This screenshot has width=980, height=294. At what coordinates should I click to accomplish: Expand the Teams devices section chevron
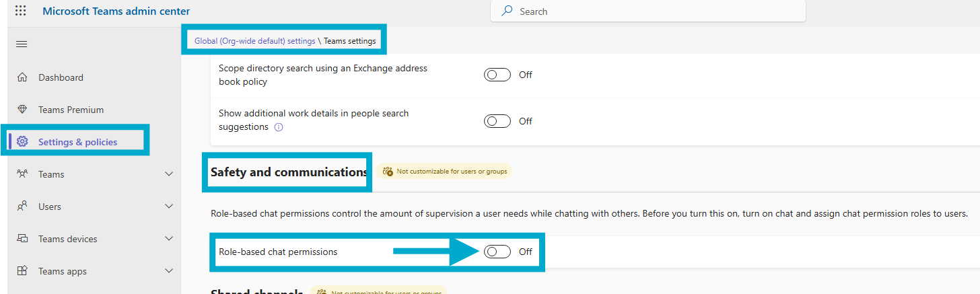[169, 239]
